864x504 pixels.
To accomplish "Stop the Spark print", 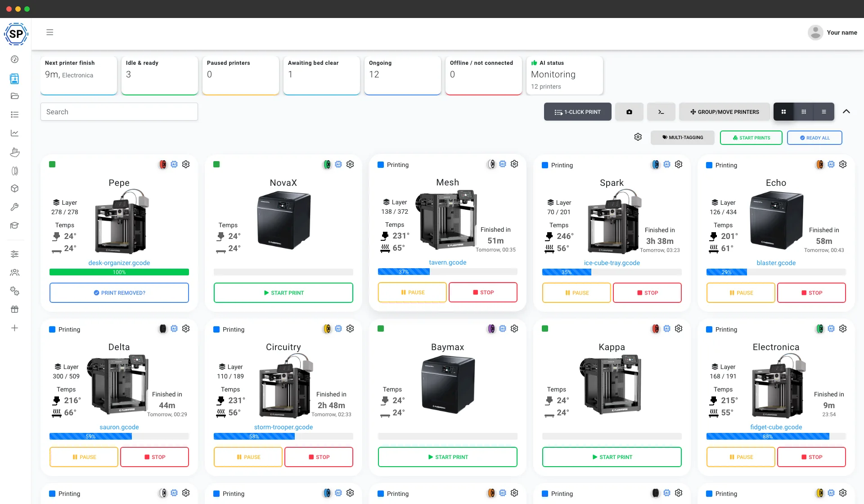I will [647, 292].
